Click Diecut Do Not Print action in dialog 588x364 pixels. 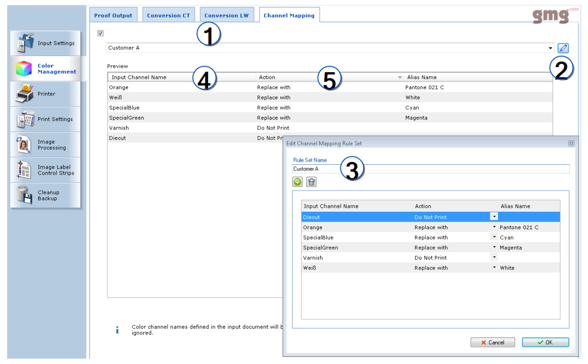pos(430,217)
